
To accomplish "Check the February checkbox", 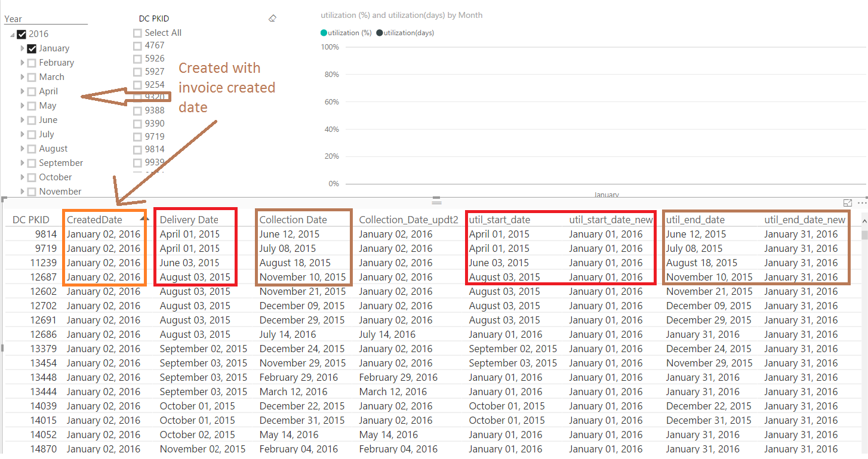I will pyautogui.click(x=32, y=63).
